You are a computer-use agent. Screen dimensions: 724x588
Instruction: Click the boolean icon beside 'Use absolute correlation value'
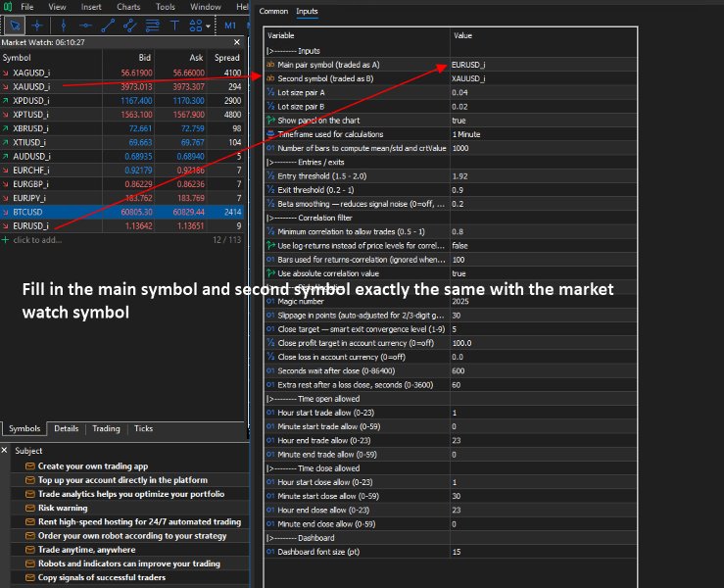(x=270, y=273)
